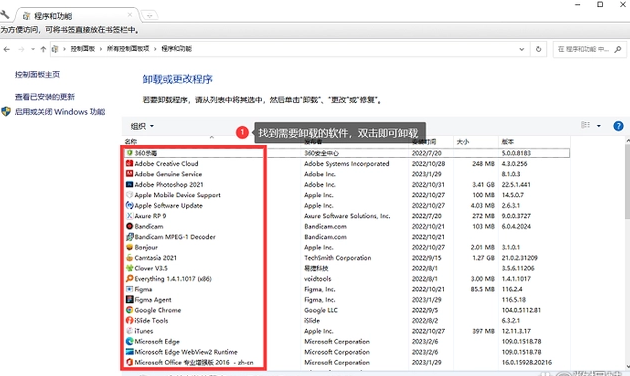Expand the view options dropdown arrow
The width and height of the screenshot is (630, 376).
point(599,126)
